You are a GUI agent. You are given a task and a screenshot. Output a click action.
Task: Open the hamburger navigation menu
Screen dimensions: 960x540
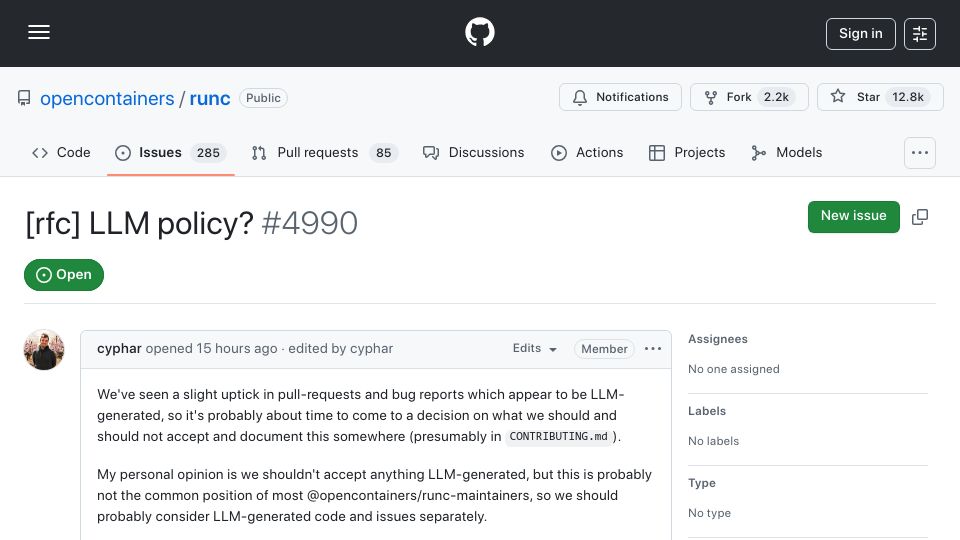[39, 32]
